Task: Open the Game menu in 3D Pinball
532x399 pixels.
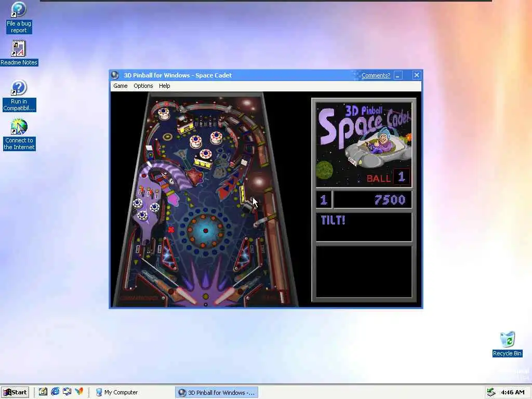Action: [x=120, y=86]
